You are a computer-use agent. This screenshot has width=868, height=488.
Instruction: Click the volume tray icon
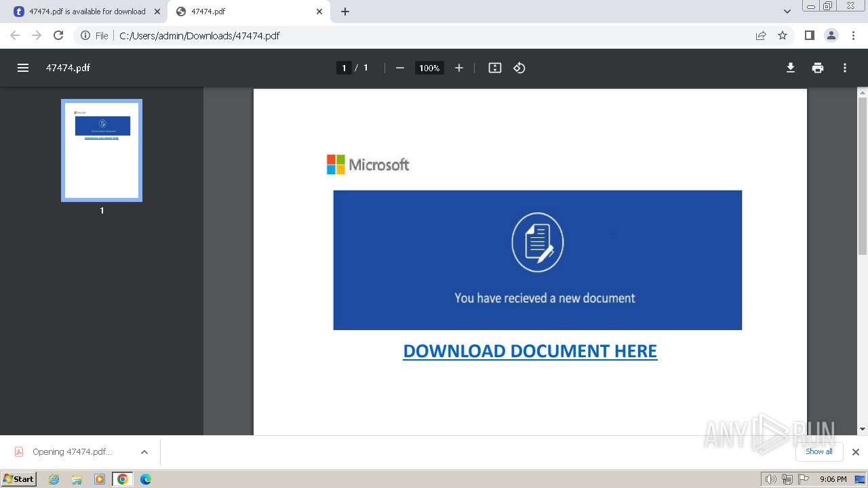[770, 479]
